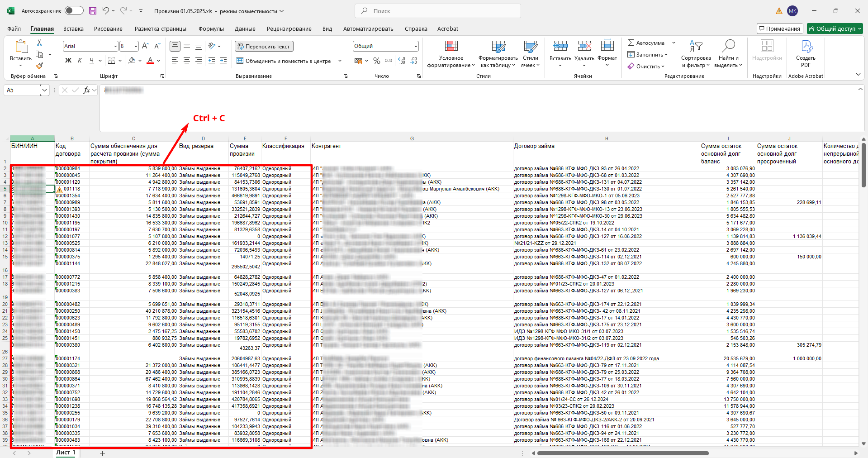Open 'Найти и выделить' button
The width and height of the screenshot is (868, 458).
point(728,54)
